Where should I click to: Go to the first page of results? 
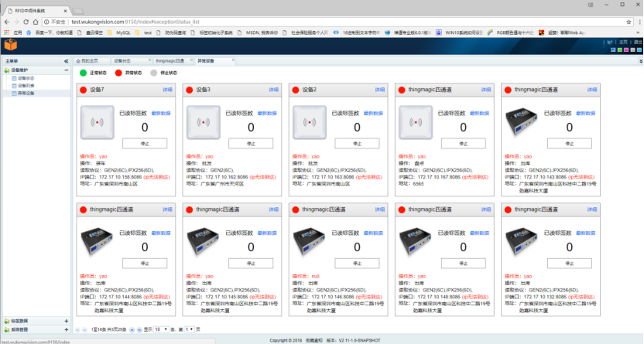coord(77,329)
